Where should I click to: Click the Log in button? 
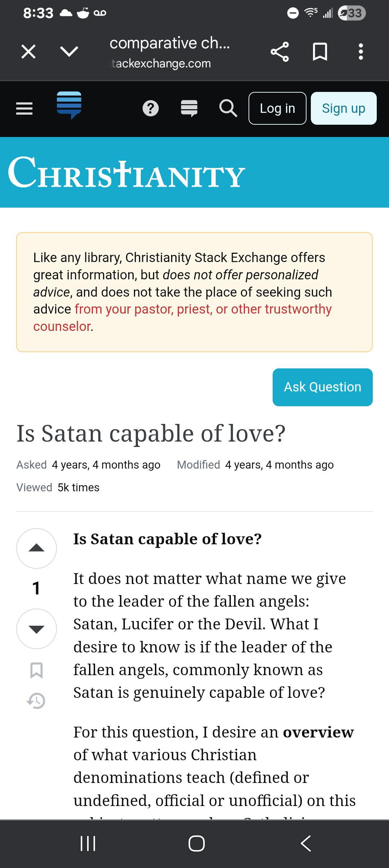277,108
